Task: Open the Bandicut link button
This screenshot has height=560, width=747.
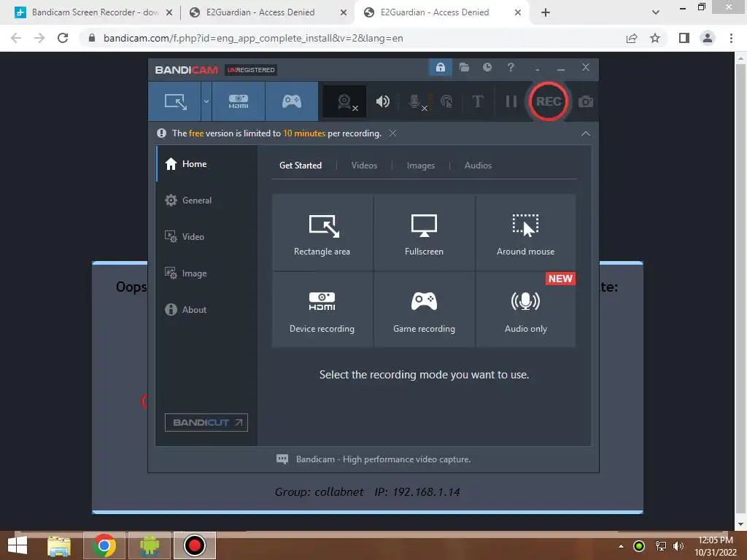Action: (206, 422)
